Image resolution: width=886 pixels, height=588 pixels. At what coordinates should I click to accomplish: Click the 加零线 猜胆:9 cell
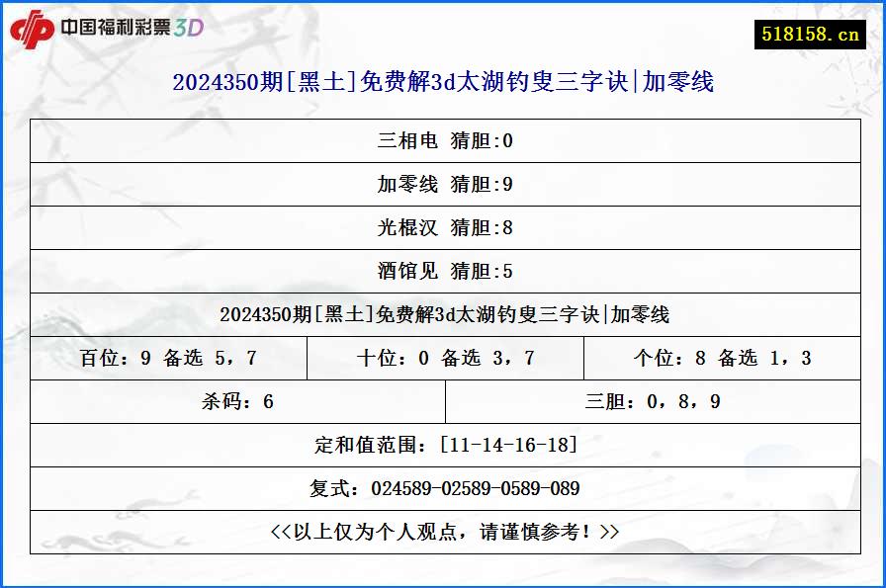[443, 184]
